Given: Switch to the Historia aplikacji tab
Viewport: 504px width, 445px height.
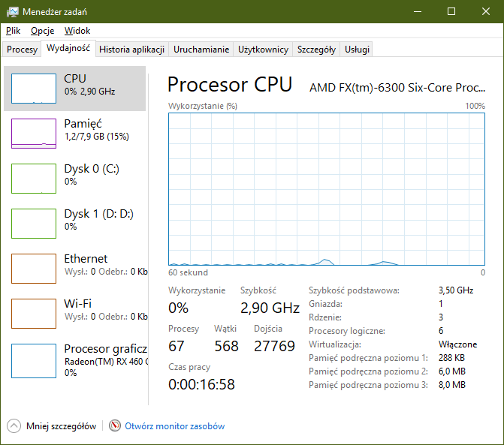Looking at the screenshot, I should coord(131,50).
